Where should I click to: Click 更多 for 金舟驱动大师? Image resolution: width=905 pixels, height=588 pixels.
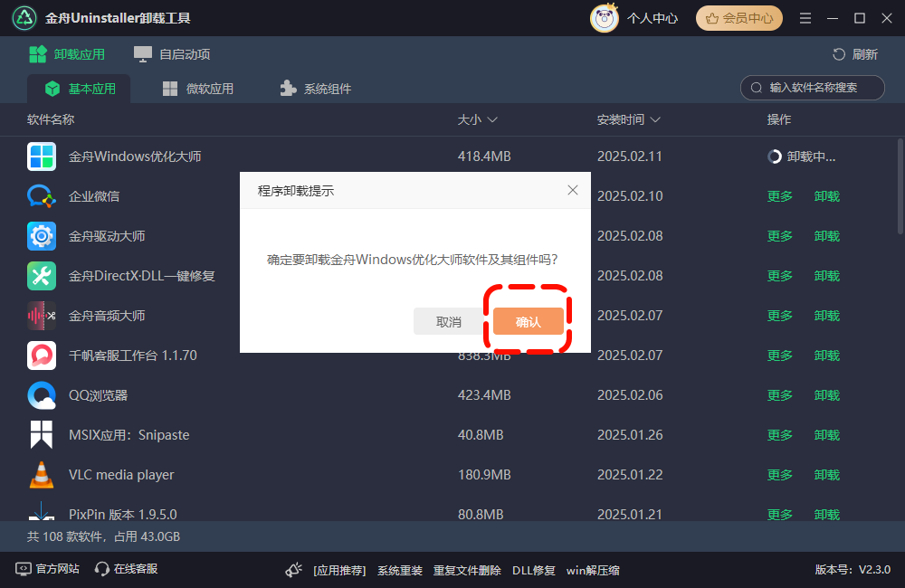780,236
